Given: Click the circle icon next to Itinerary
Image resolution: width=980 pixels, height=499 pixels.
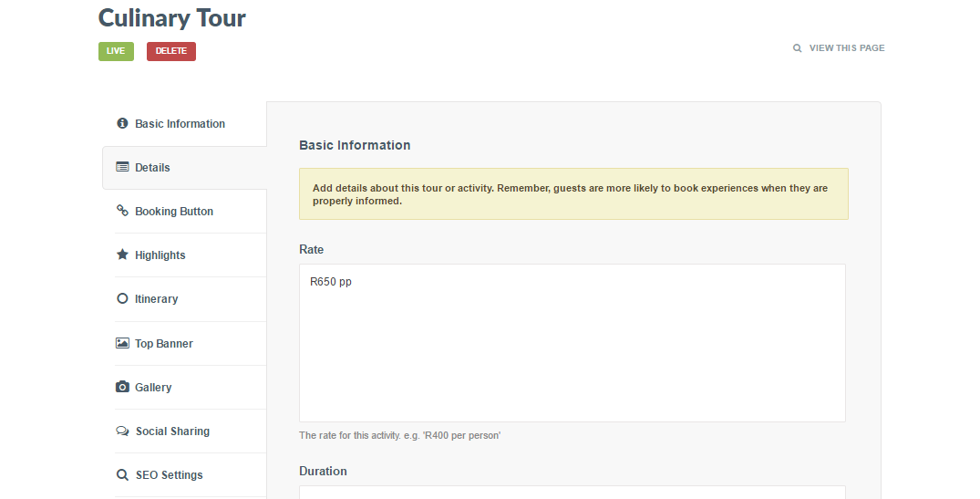Looking at the screenshot, I should [x=122, y=298].
